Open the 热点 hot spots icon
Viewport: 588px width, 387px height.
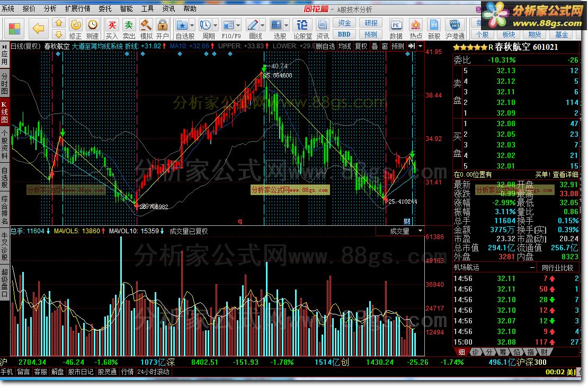click(x=416, y=29)
